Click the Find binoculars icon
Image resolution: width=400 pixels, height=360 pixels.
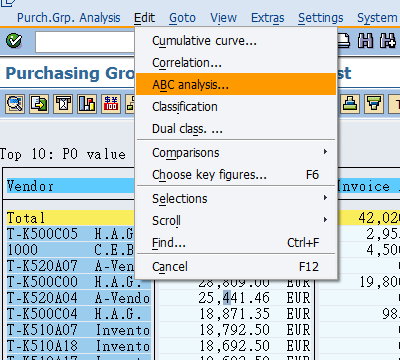(x=366, y=41)
